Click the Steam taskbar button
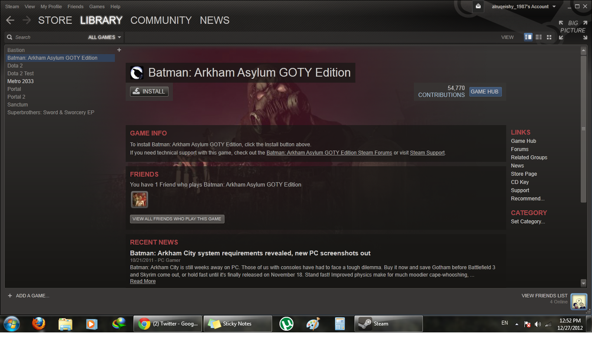Screen dimensions: 592x364 tap(389, 324)
